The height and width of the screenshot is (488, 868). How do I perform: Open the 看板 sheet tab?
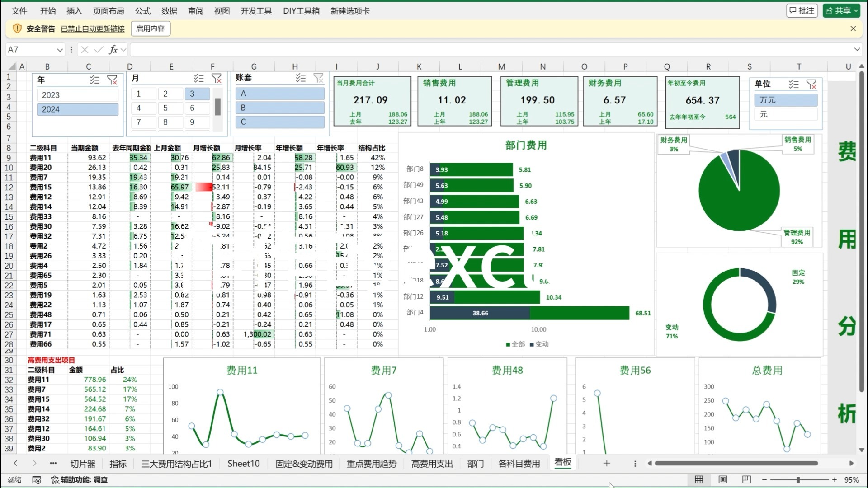point(562,463)
